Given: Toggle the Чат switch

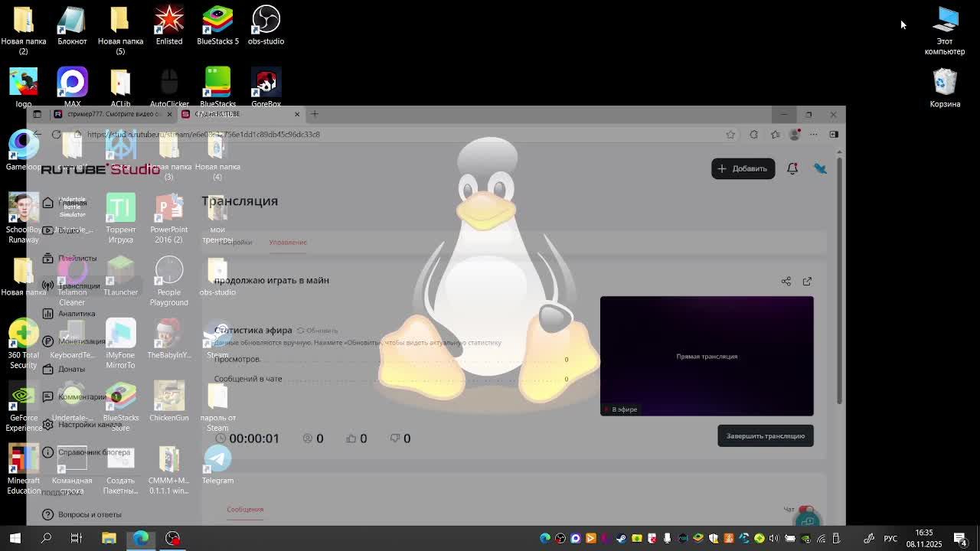Looking at the screenshot, I should tap(805, 510).
